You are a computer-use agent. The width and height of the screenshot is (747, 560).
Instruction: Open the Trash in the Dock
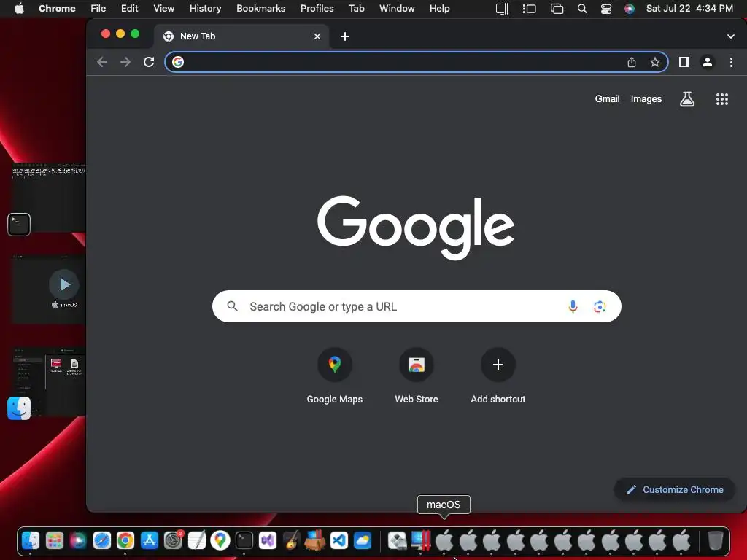(715, 540)
